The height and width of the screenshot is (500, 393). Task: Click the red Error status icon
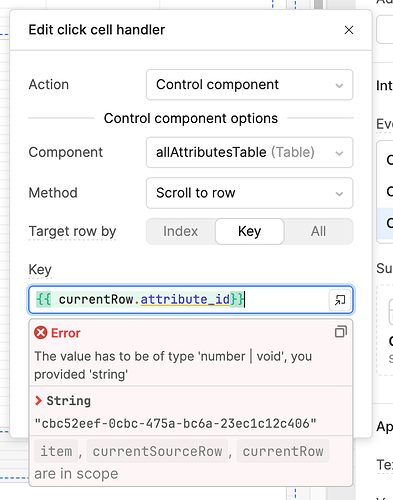tap(41, 333)
